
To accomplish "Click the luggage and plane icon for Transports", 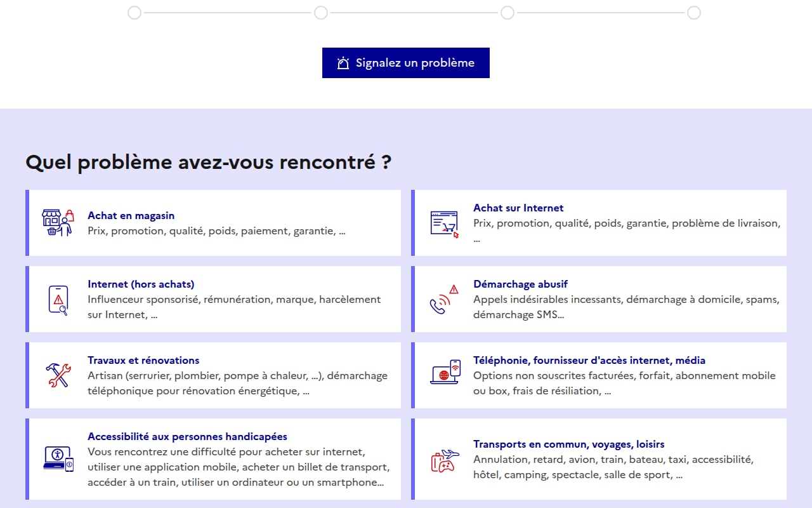I will 445,460.
